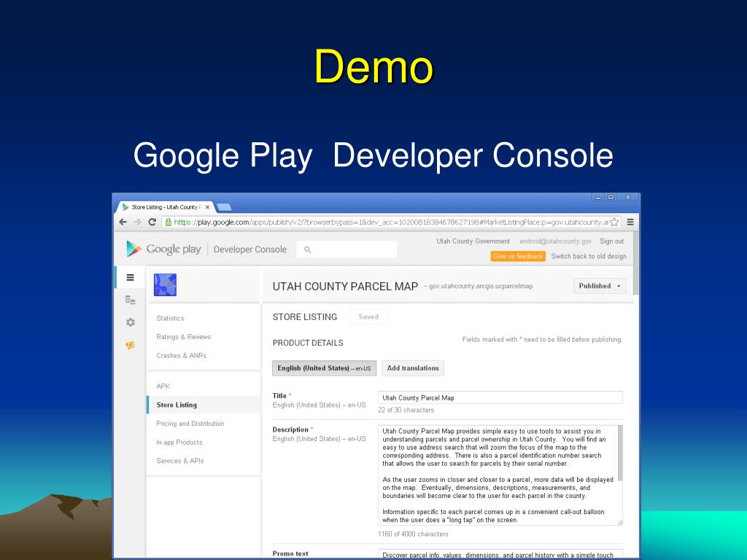The width and height of the screenshot is (747, 560).
Task: Open the financial reports coins icon
Action: (x=130, y=300)
